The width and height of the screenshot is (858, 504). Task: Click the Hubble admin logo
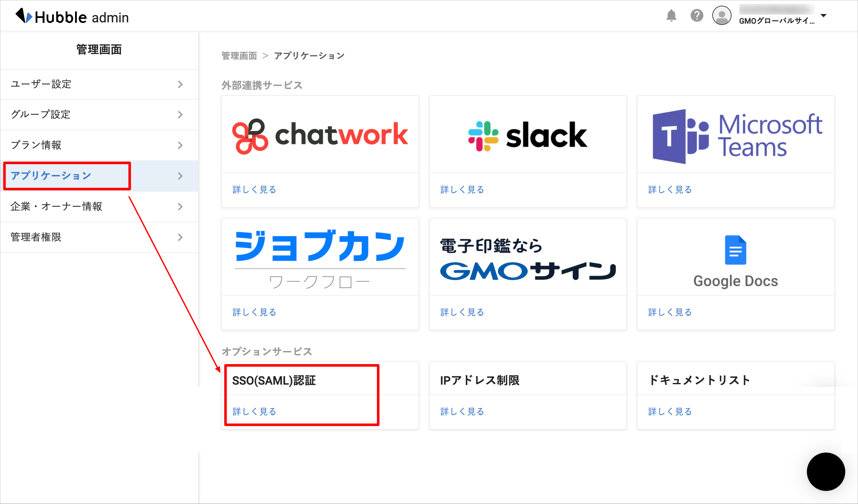72,16
